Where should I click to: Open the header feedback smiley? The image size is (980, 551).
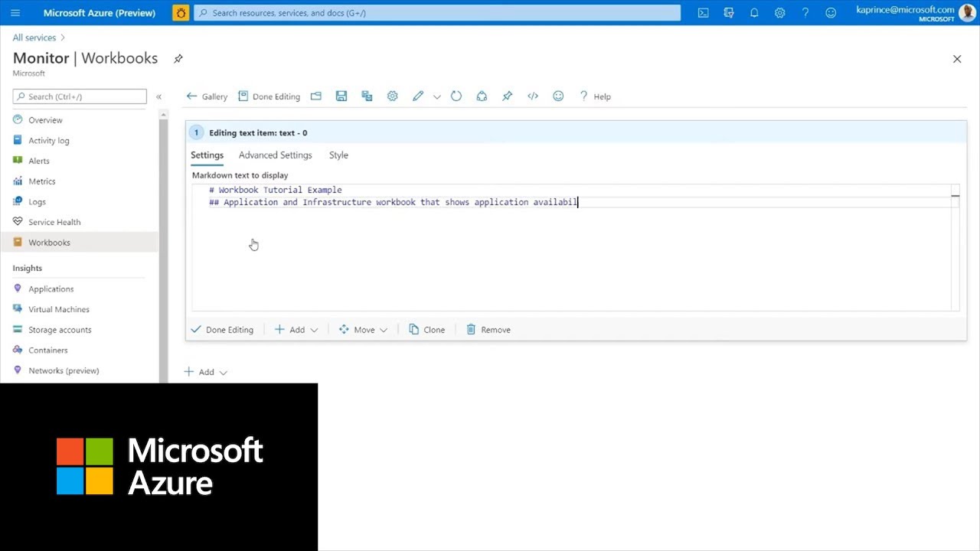(831, 12)
